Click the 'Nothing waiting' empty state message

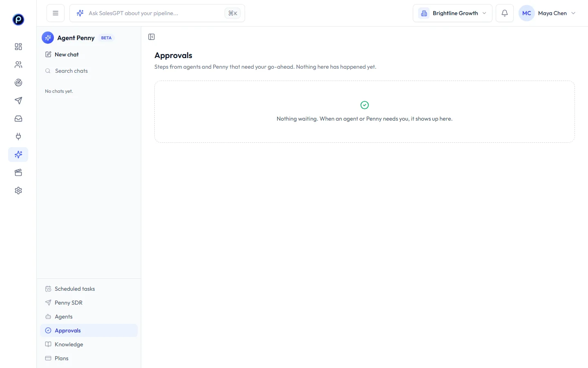pyautogui.click(x=365, y=119)
